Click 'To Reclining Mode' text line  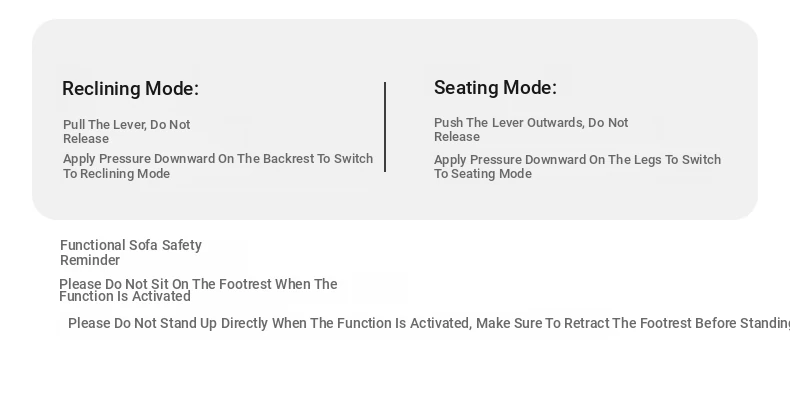116,174
